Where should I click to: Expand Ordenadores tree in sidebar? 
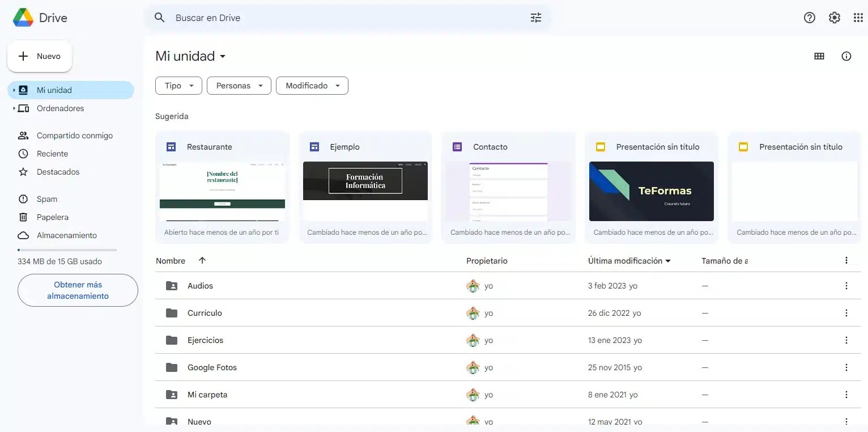(14, 108)
